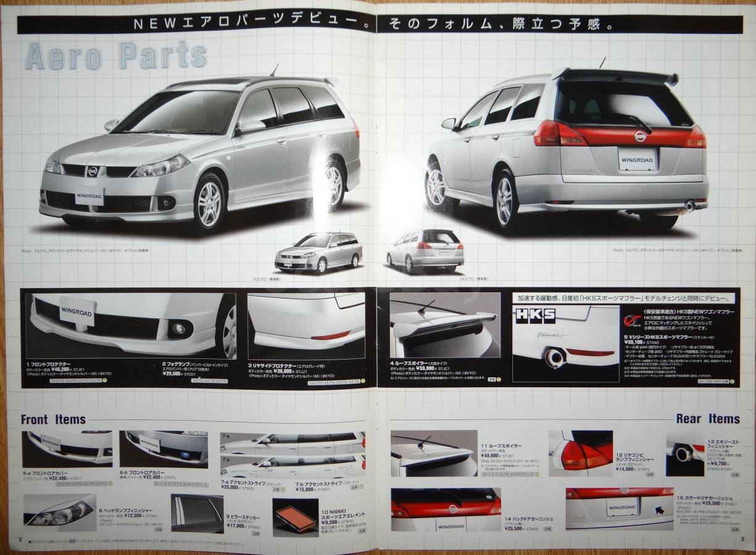Click the "Rear Items" section heading
Viewport: 756px width, 555px height.
[707, 419]
